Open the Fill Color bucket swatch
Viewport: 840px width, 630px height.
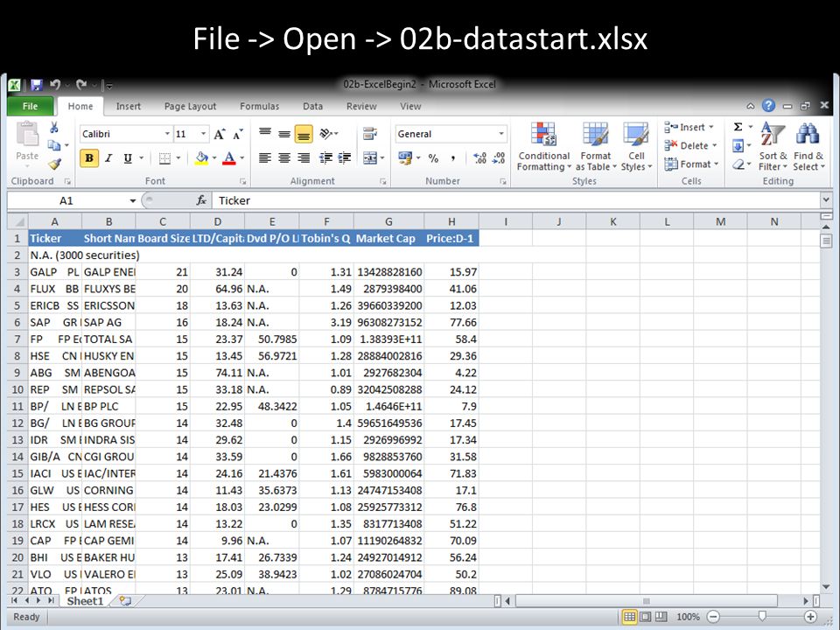click(x=201, y=158)
